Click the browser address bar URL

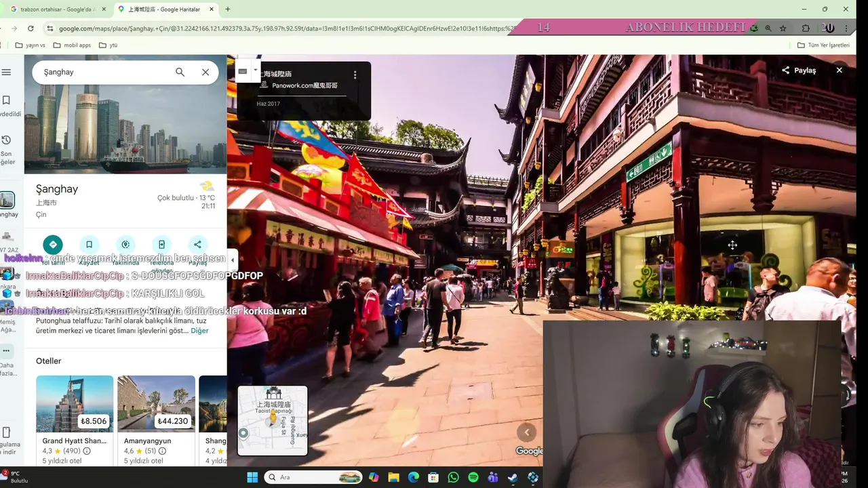(x=285, y=28)
